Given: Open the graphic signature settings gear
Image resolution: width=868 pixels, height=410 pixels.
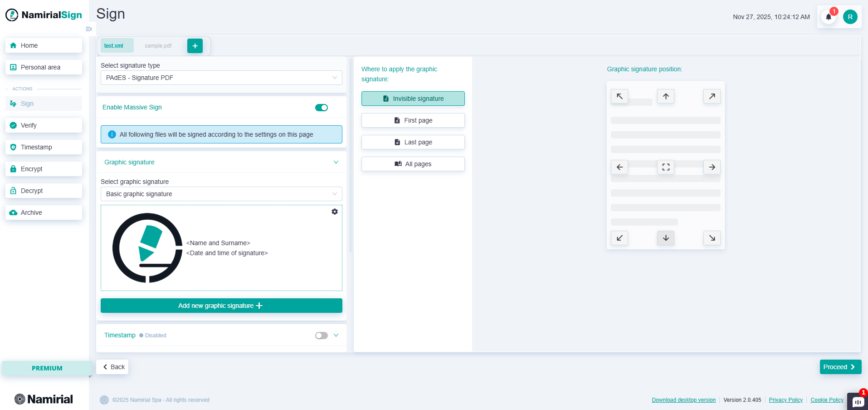Looking at the screenshot, I should coord(335,212).
